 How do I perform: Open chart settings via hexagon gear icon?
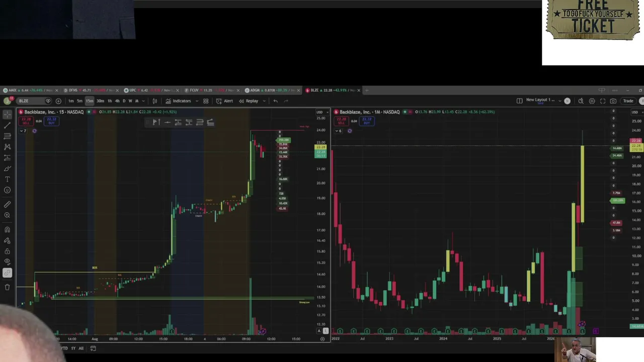[x=592, y=101]
